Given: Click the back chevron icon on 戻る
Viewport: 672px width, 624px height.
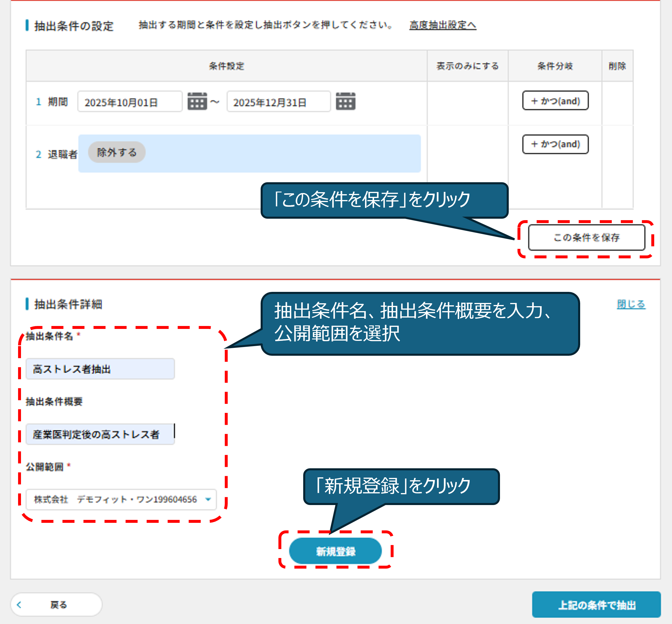Looking at the screenshot, I should click(x=19, y=604).
